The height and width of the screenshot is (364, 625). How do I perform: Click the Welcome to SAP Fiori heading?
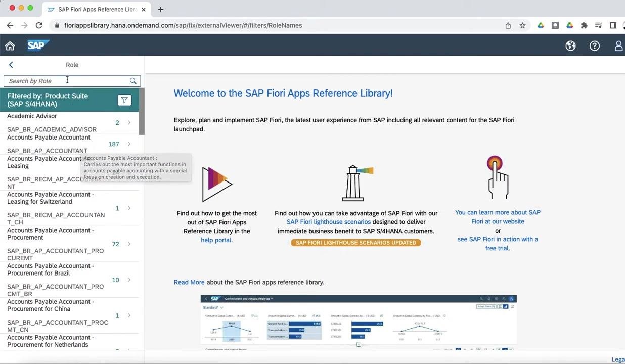283,93
